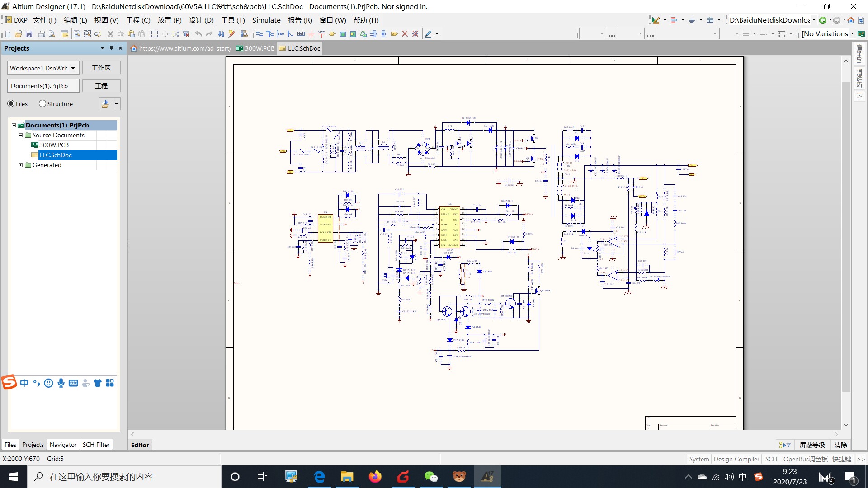Click the Open document folder icon
The height and width of the screenshot is (488, 868).
(19, 34)
